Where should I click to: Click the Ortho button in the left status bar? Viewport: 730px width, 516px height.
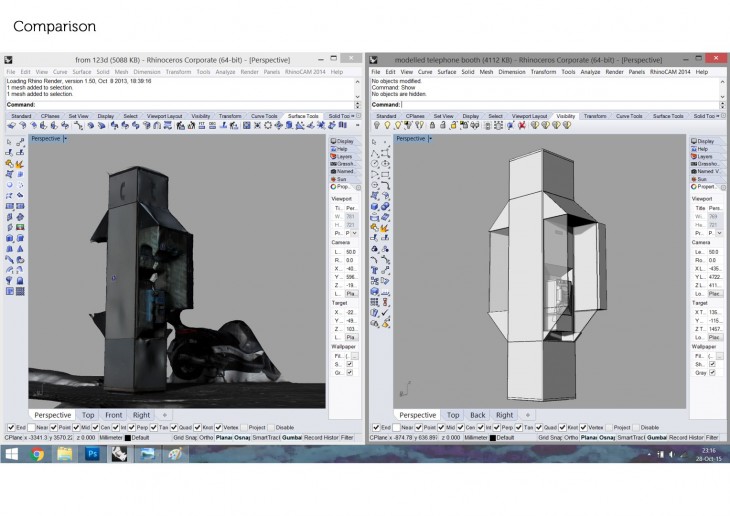[x=206, y=437]
